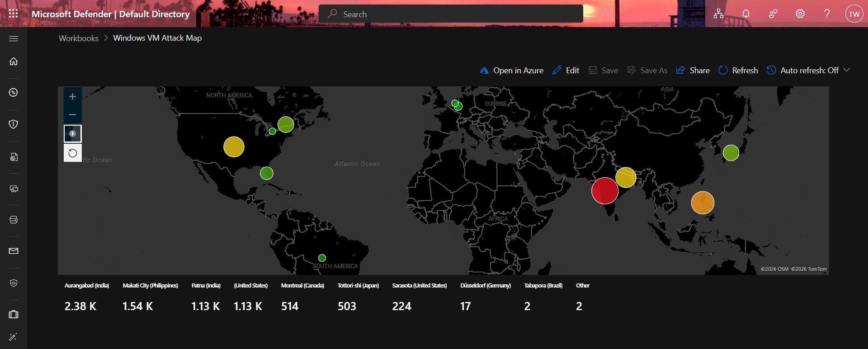Click the Patna (India) 1.13 K tile
Viewport: 868px width, 349px height.
pos(206,297)
